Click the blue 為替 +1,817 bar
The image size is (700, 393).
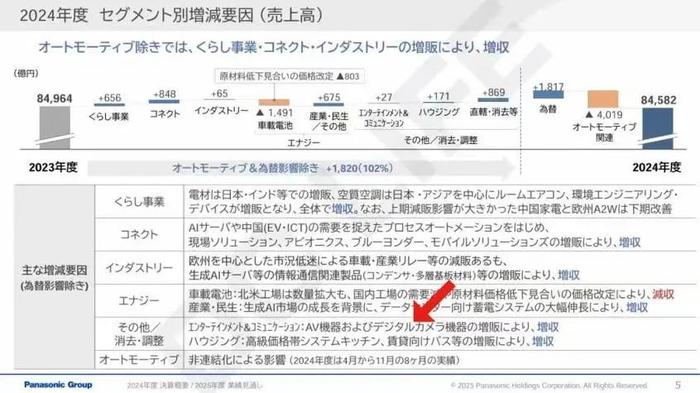pos(548,94)
